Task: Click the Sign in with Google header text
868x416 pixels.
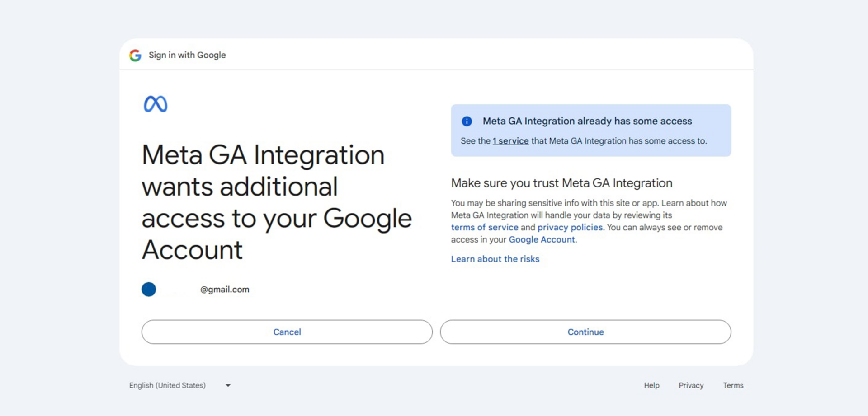Action: (x=187, y=55)
